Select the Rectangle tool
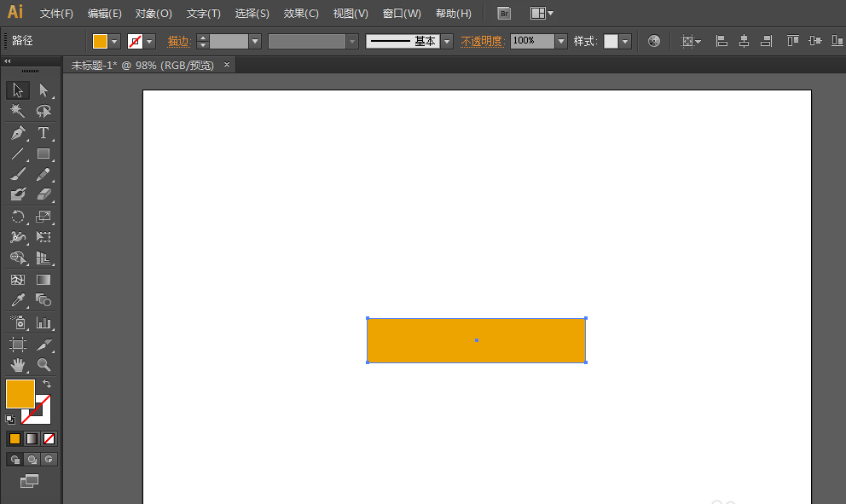 pyautogui.click(x=43, y=154)
